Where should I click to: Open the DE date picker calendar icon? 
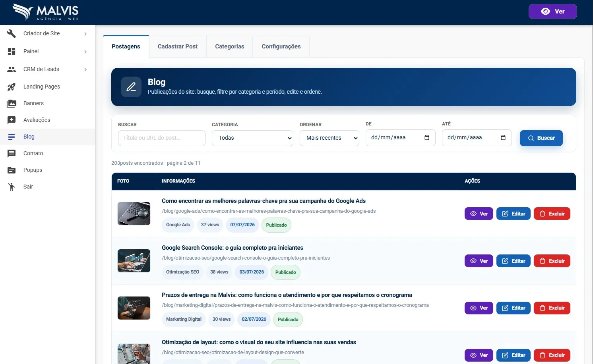(x=427, y=138)
